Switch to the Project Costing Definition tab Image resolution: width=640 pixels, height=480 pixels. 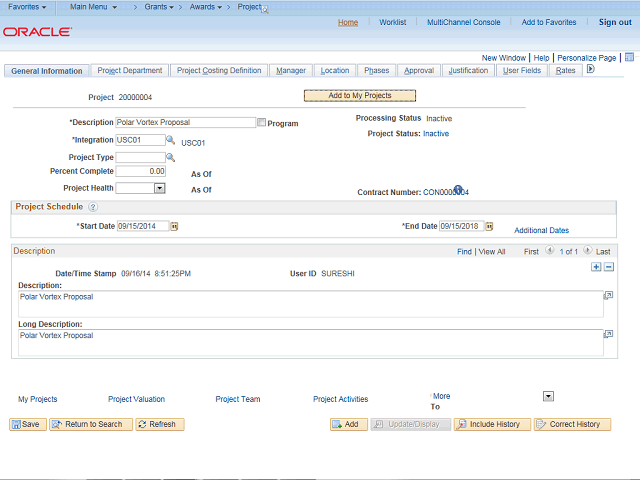point(219,71)
